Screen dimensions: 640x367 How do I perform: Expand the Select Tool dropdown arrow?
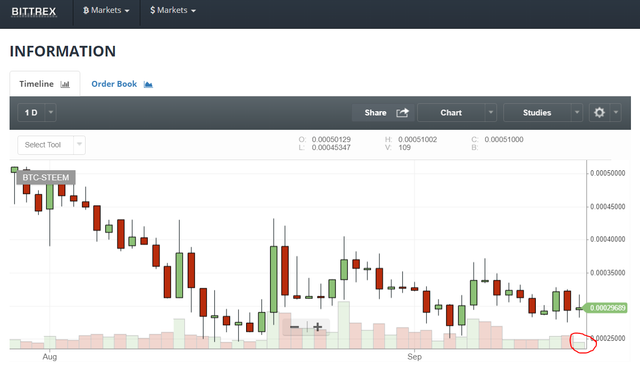pos(80,145)
